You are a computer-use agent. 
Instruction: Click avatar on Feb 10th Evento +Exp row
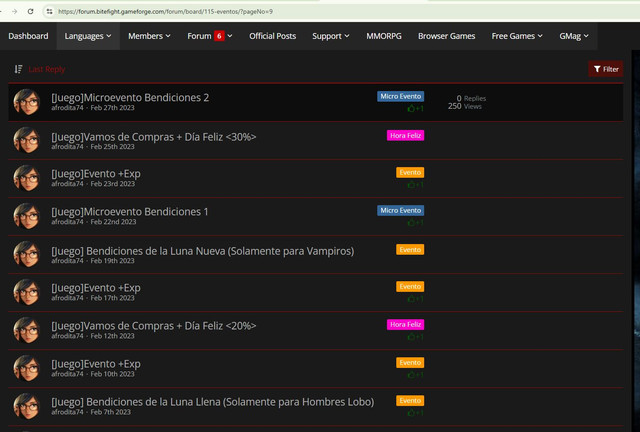click(27, 368)
